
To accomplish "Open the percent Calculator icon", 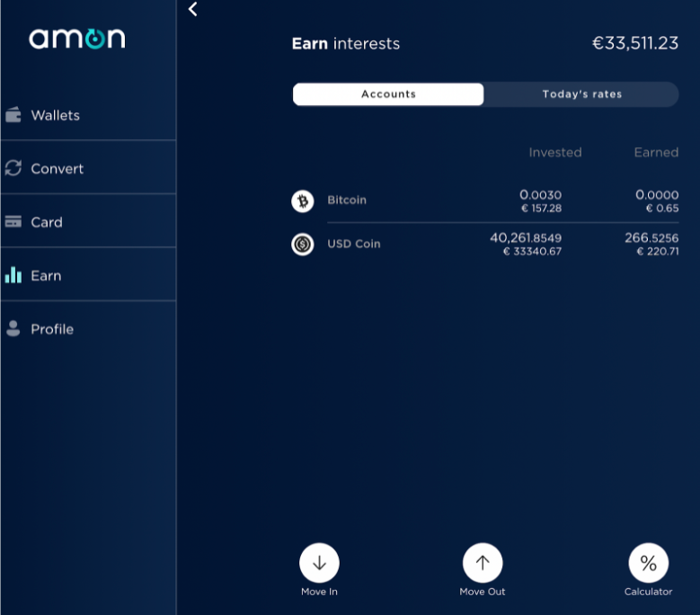I will tap(648, 563).
